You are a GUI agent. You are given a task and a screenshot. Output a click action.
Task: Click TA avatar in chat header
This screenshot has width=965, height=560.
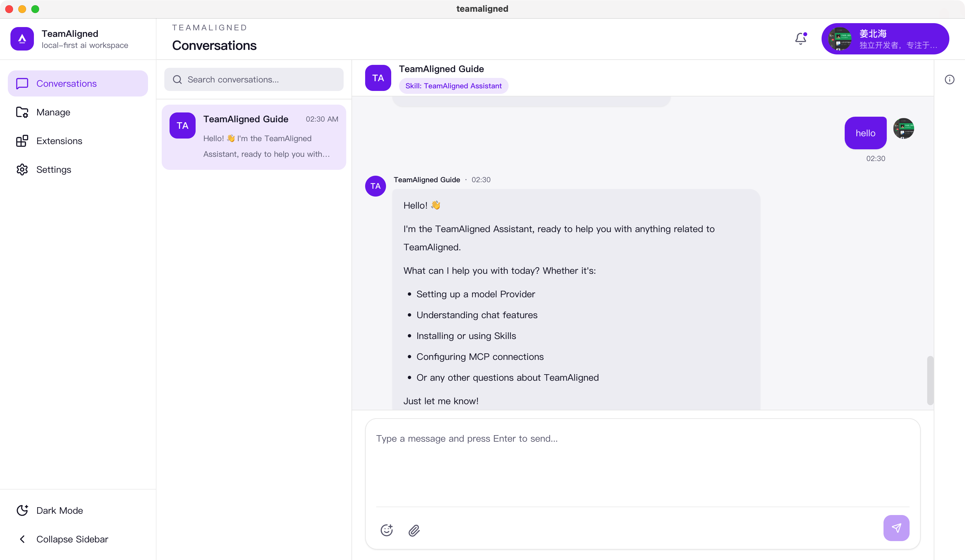point(378,78)
